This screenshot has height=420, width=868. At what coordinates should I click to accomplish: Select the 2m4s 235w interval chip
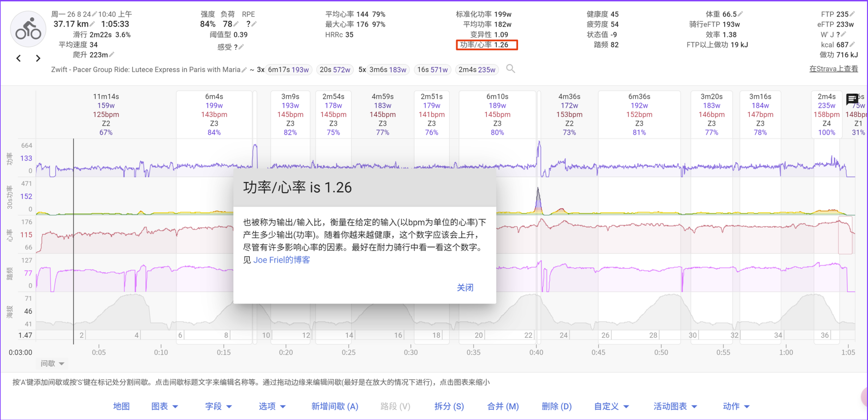click(x=476, y=70)
